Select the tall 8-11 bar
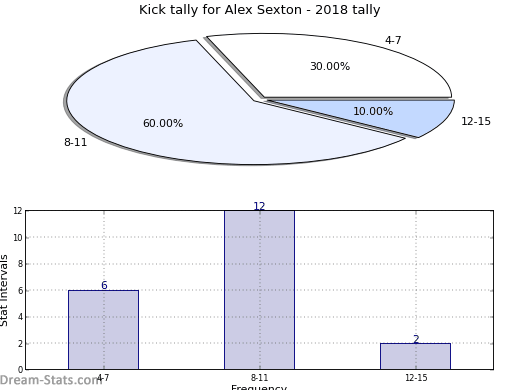The height and width of the screenshot is (390, 520). click(259, 290)
